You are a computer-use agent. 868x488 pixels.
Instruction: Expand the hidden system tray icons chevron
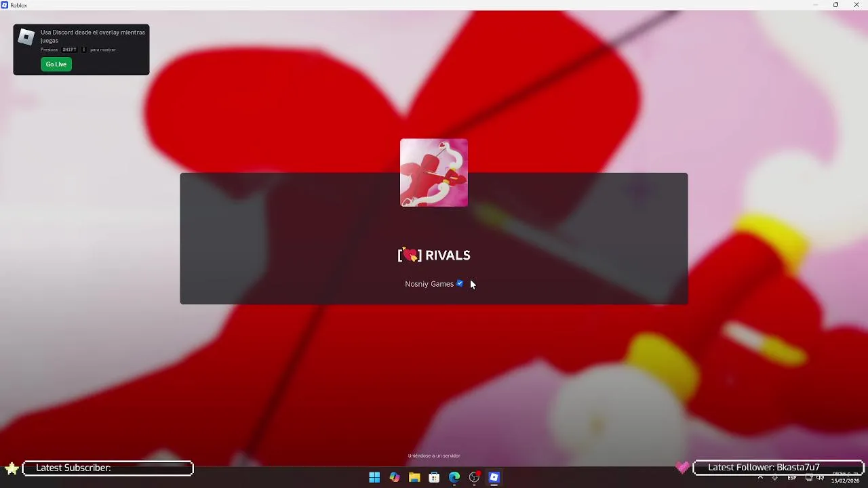pyautogui.click(x=760, y=478)
